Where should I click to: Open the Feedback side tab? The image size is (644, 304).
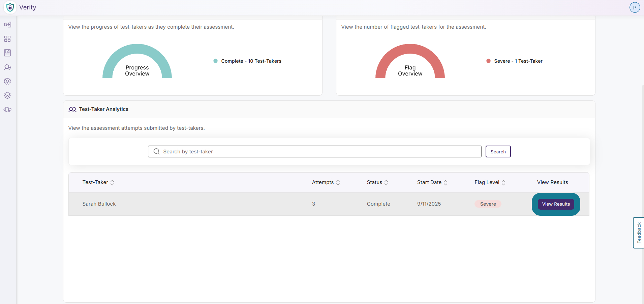point(639,233)
